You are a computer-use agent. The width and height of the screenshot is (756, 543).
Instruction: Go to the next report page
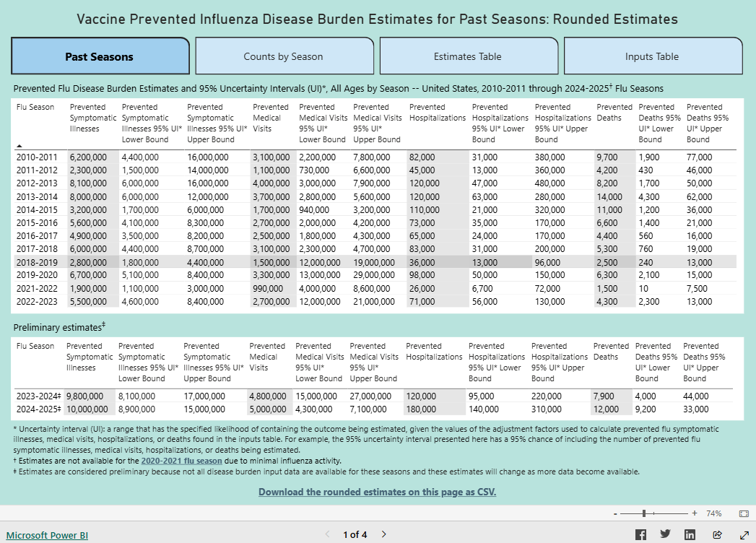[x=383, y=534]
